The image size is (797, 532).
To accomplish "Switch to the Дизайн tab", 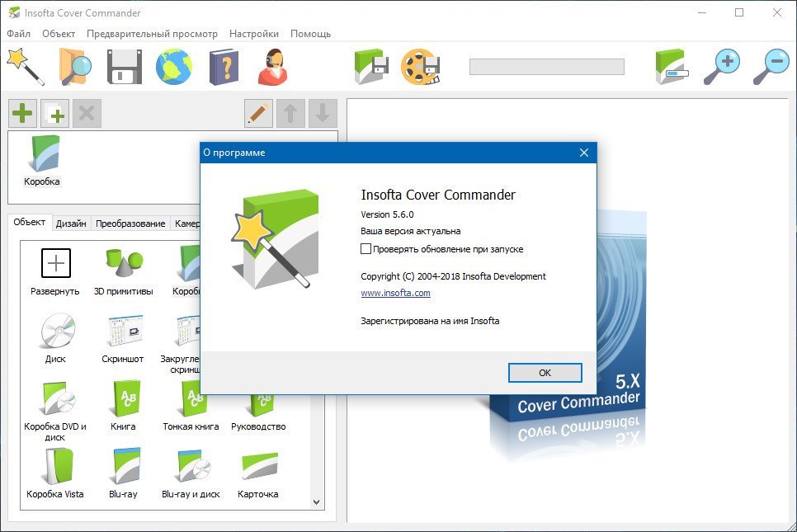I will click(x=71, y=223).
